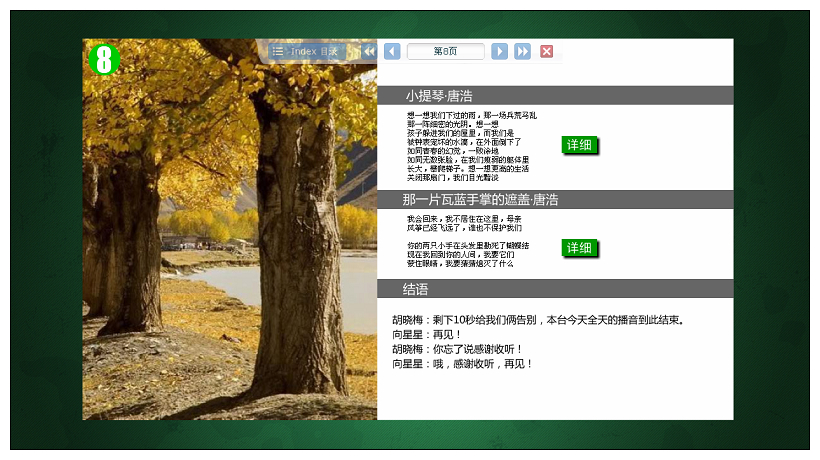Click the line 向星星：再见！
Viewport: 820px width, 460px height.
click(x=426, y=335)
